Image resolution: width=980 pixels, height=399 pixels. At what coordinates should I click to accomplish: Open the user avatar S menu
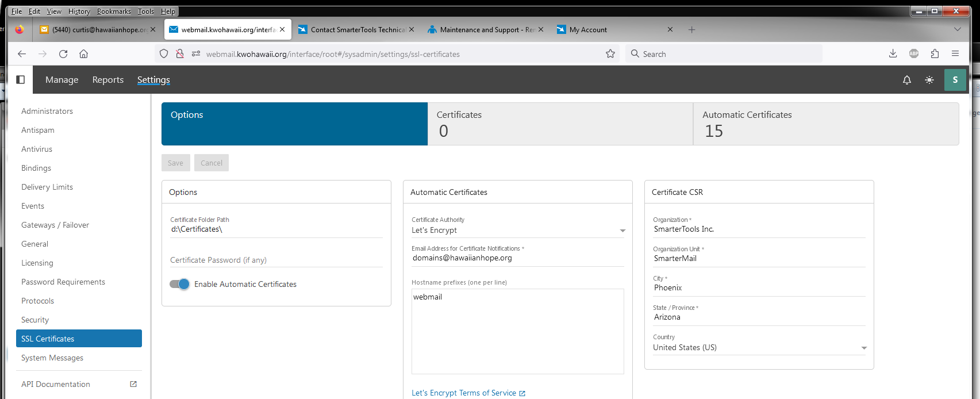pyautogui.click(x=955, y=80)
